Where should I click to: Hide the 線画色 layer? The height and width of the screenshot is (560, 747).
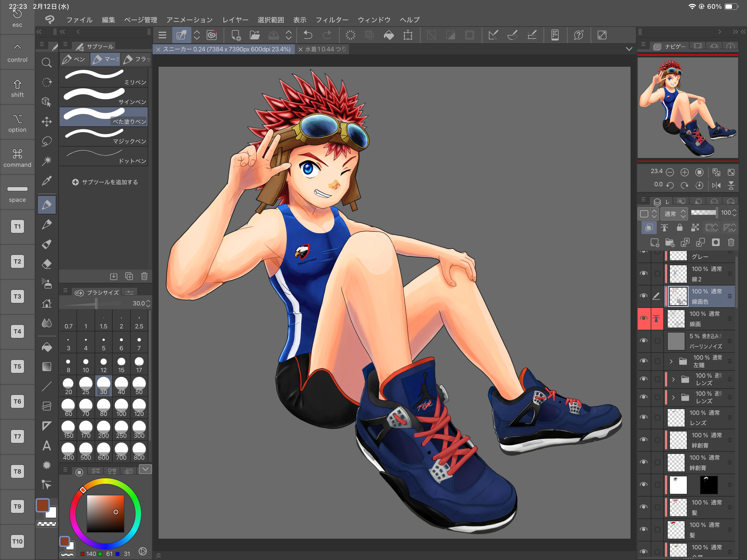coord(644,296)
